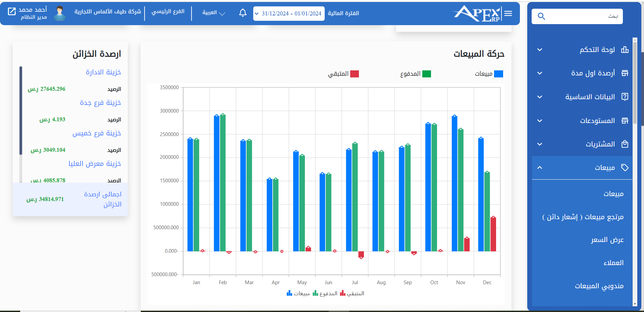Click the financial period date range field
The image size is (644, 312).
point(289,13)
